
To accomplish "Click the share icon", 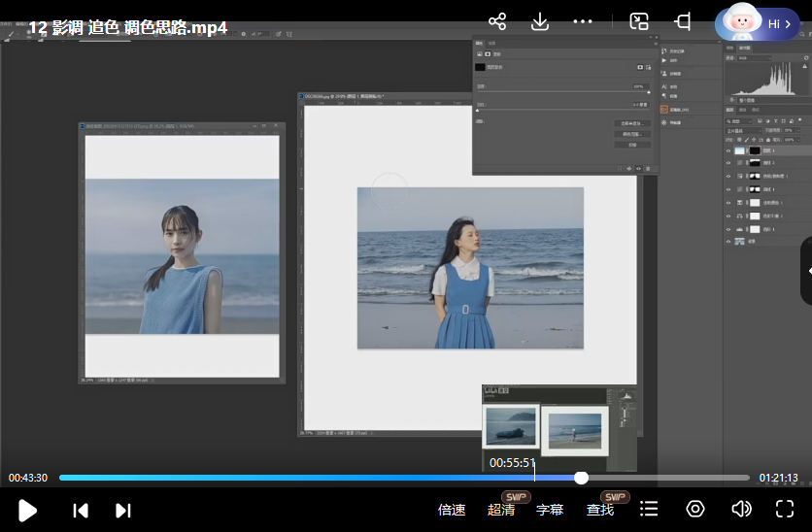I will pos(497,22).
